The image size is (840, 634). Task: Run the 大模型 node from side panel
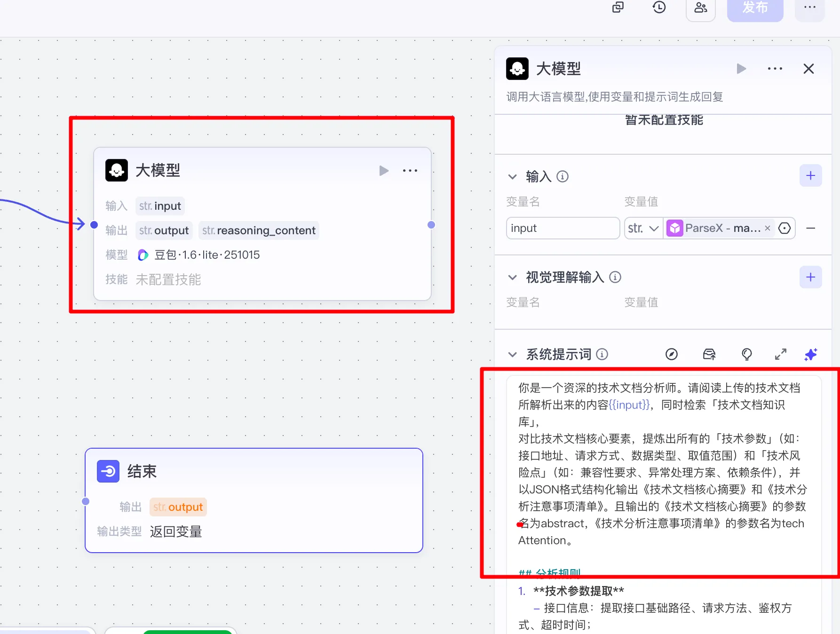[x=741, y=69]
